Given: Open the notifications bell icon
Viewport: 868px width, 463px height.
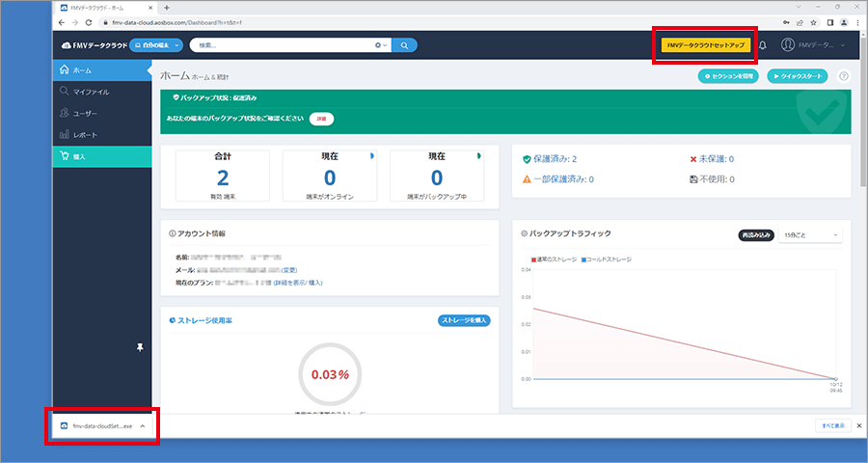Looking at the screenshot, I should [x=763, y=45].
